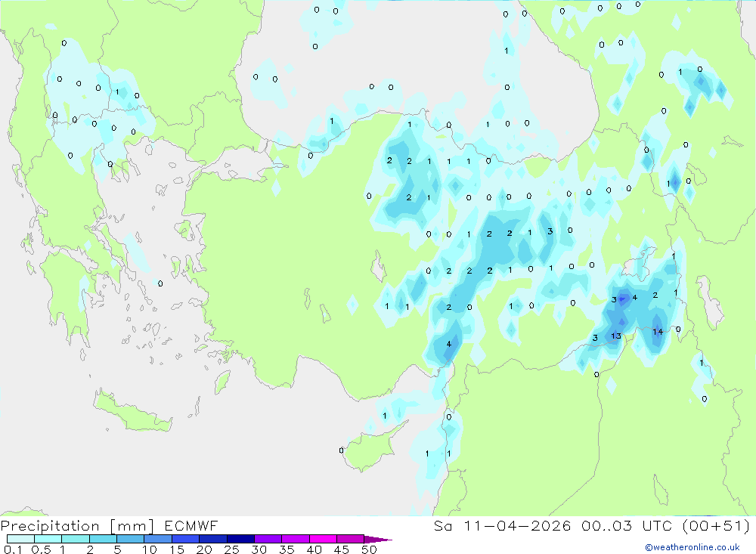This screenshot has height=554, width=756.
Task: Click the above-50 mm legend arrow tip
Action: [379, 540]
